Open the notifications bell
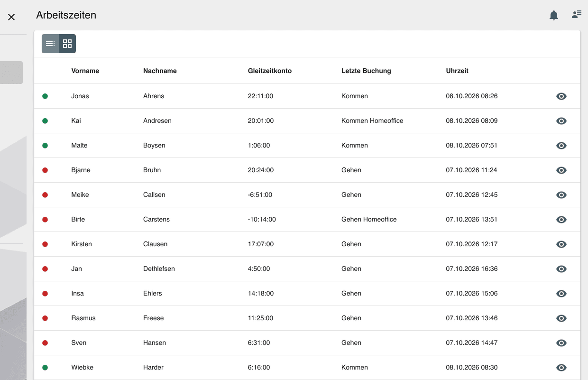The image size is (588, 380). 554,16
